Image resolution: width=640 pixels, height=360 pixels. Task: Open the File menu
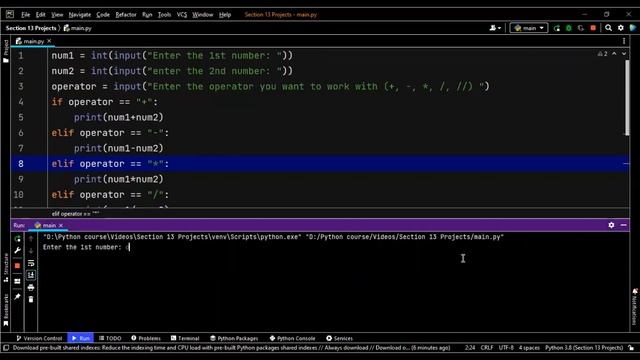tap(25, 15)
